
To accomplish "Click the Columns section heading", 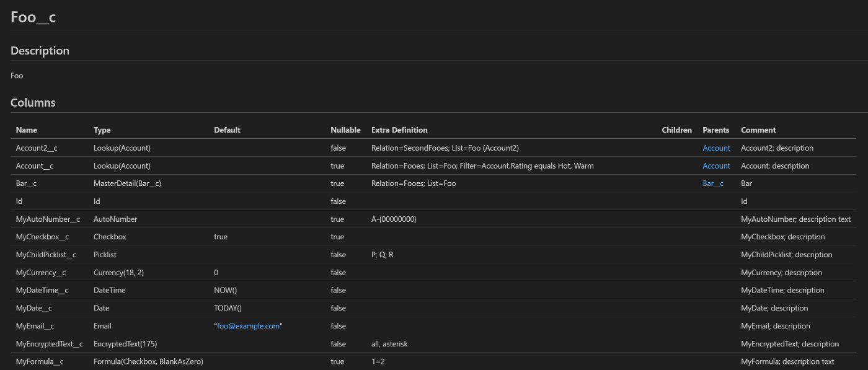I will (33, 103).
